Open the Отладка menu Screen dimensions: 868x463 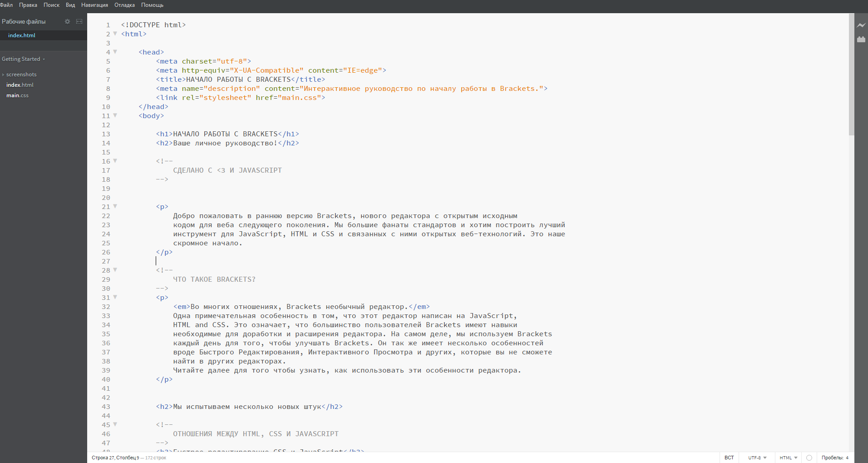124,5
